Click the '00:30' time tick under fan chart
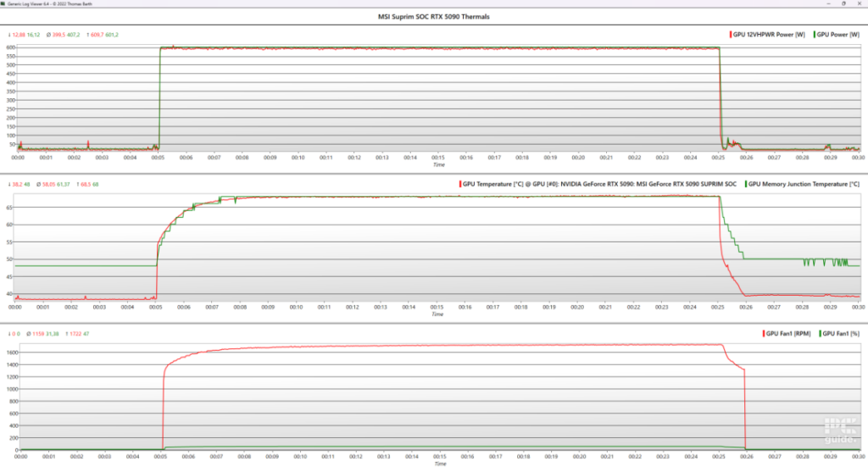 858,457
